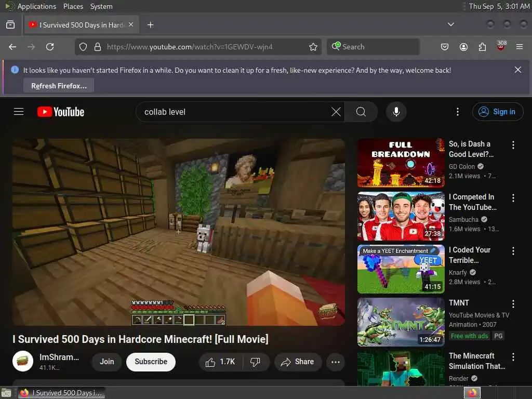Open the YouTube guide hamburger menu
This screenshot has width=532, height=399.
[x=19, y=112]
